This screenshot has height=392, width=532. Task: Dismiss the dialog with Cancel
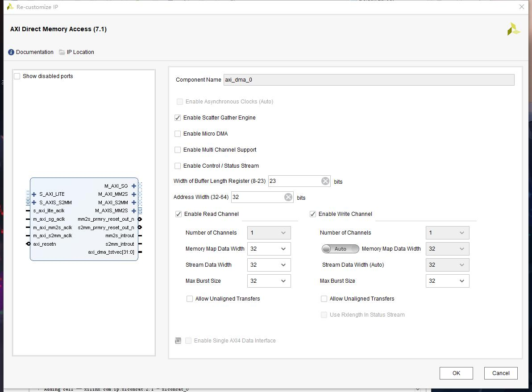point(501,373)
